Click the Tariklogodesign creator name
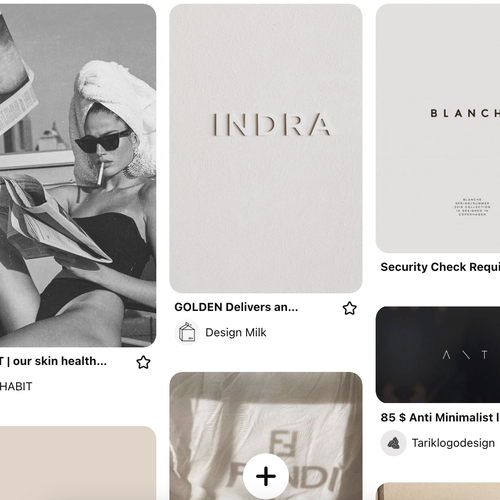 pyautogui.click(x=453, y=443)
